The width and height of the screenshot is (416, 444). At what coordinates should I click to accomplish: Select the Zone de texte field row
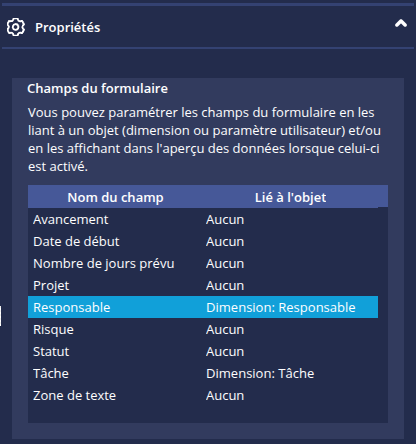tap(203, 395)
